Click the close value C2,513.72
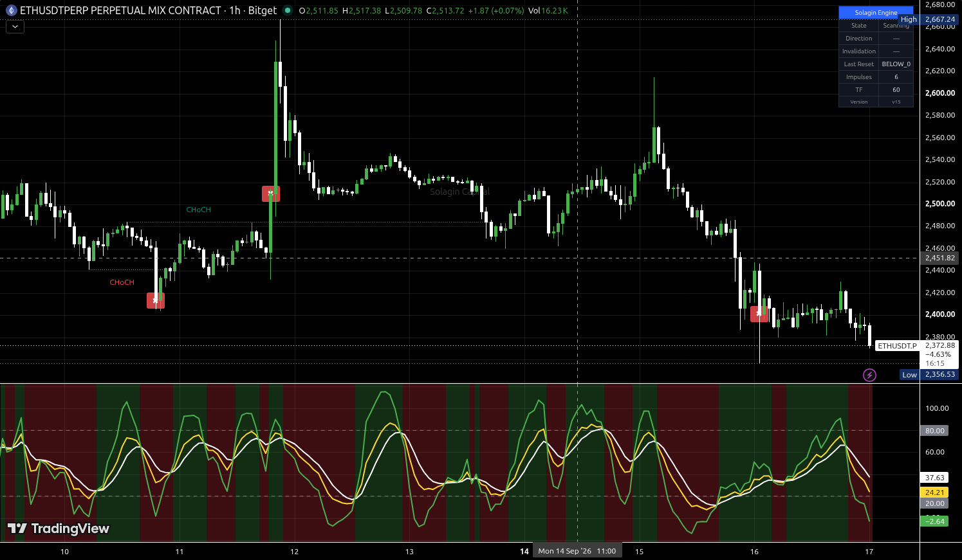The width and height of the screenshot is (962, 560). pos(445,10)
